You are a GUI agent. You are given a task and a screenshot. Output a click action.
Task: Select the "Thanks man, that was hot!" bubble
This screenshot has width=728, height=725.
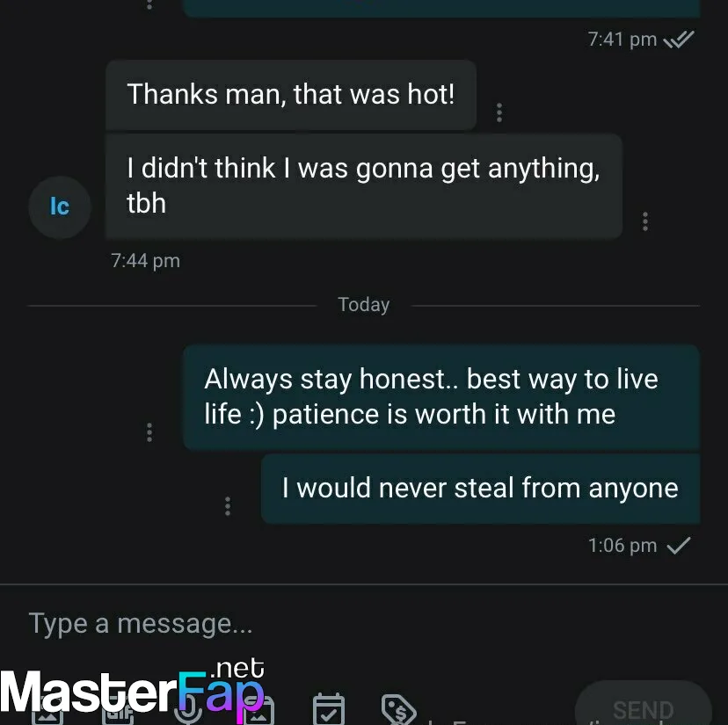click(x=291, y=95)
